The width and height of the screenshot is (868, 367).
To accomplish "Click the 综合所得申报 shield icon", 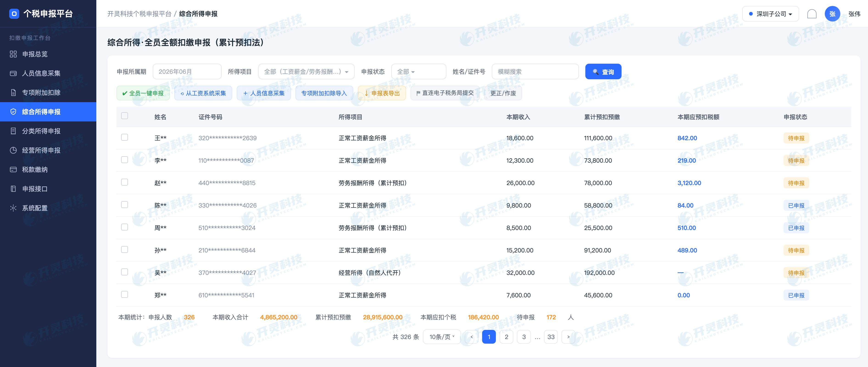I will coord(13,112).
